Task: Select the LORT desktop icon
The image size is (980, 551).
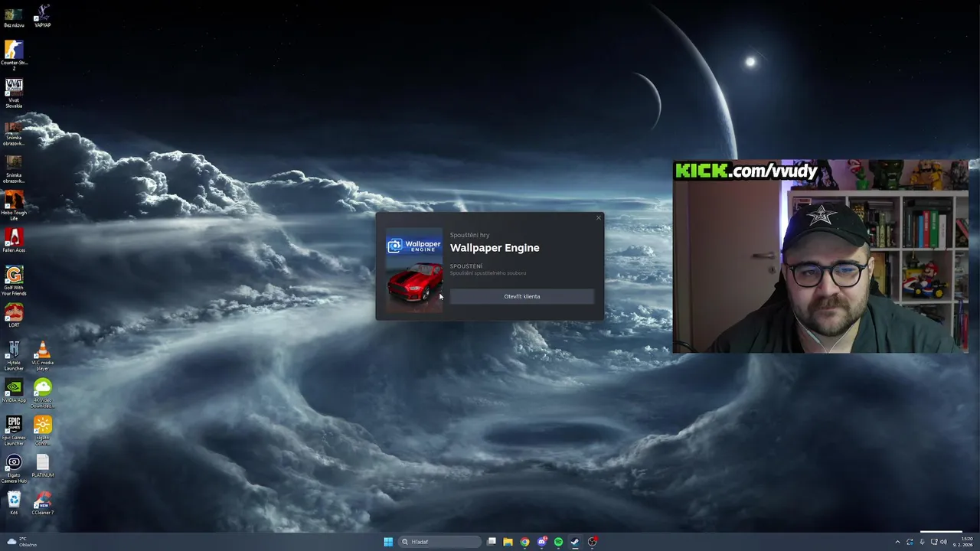Action: (x=14, y=315)
